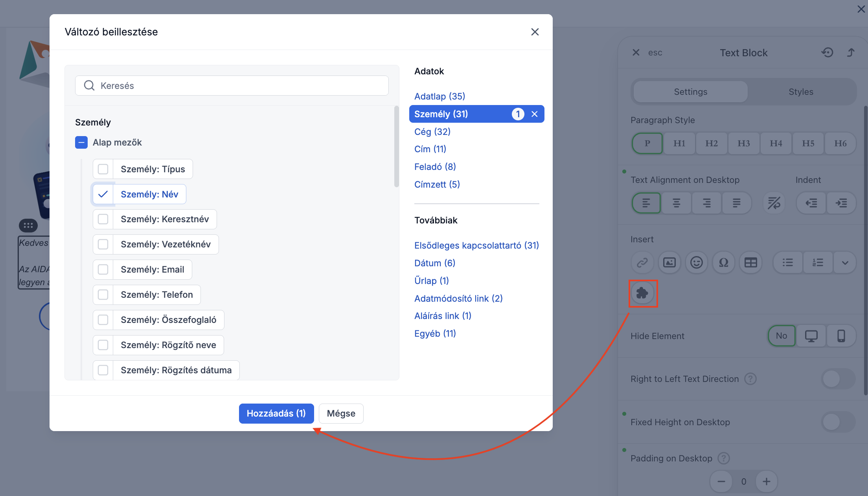Select heading style H3
Screen dimensions: 868x496
pos(744,143)
